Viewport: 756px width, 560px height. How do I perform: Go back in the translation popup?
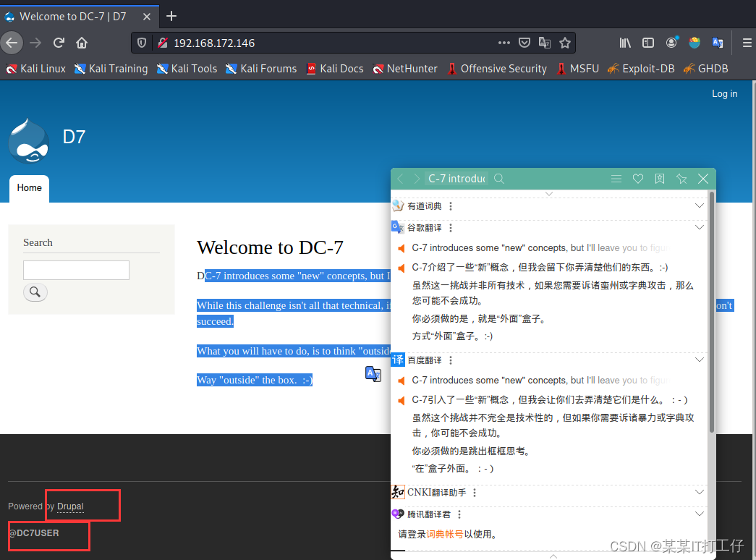click(400, 179)
